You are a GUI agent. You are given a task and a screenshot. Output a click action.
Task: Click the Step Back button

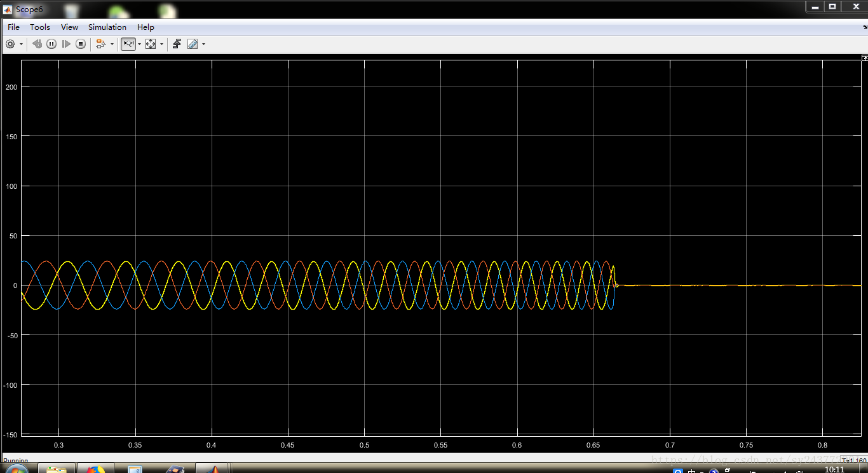click(x=37, y=44)
